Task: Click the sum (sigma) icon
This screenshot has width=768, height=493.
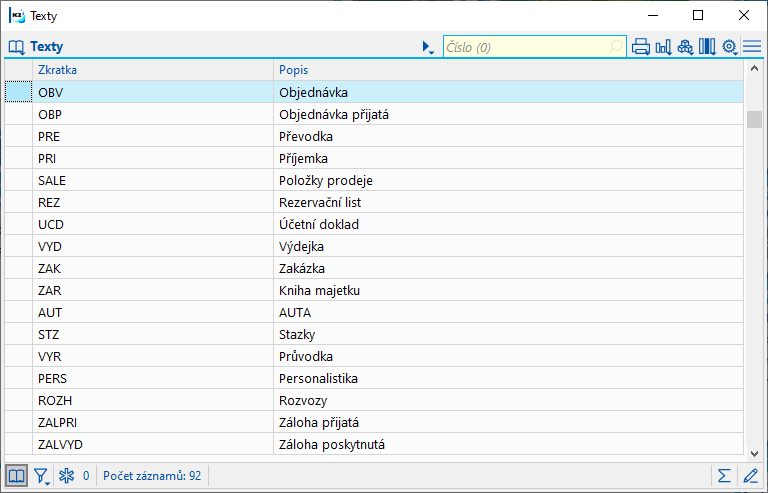Action: pyautogui.click(x=724, y=475)
